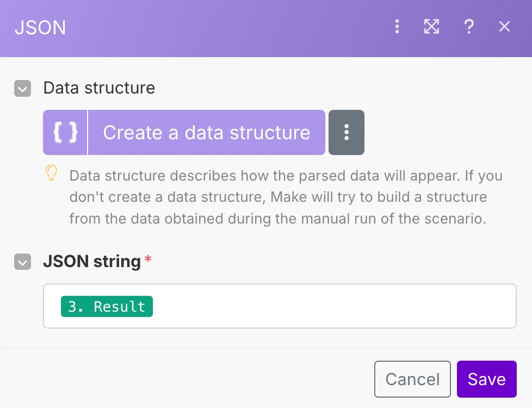The image size is (532, 408).
Task: Open the header three-dot options menu
Action: [397, 26]
